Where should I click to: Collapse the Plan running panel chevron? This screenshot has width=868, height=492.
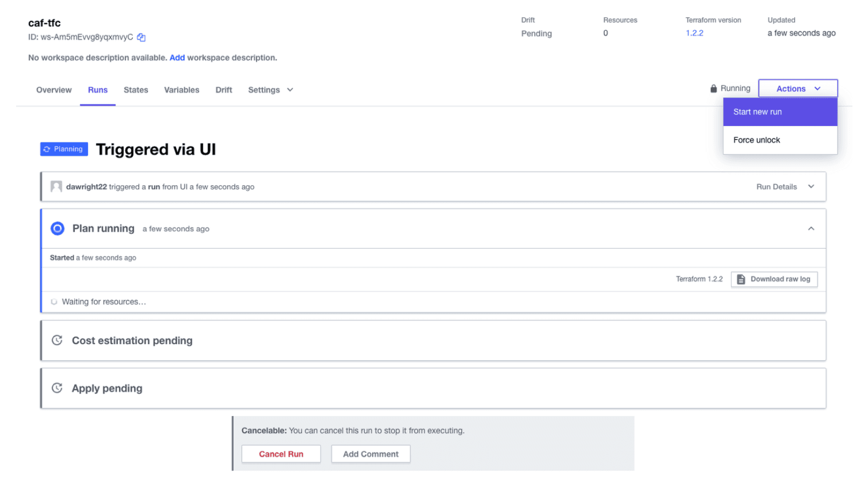click(x=811, y=229)
